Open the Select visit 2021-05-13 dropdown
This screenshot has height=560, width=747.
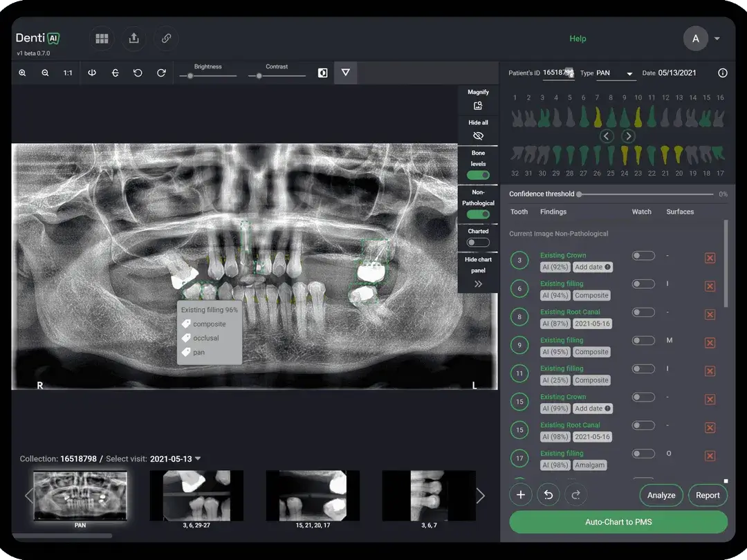172,458
